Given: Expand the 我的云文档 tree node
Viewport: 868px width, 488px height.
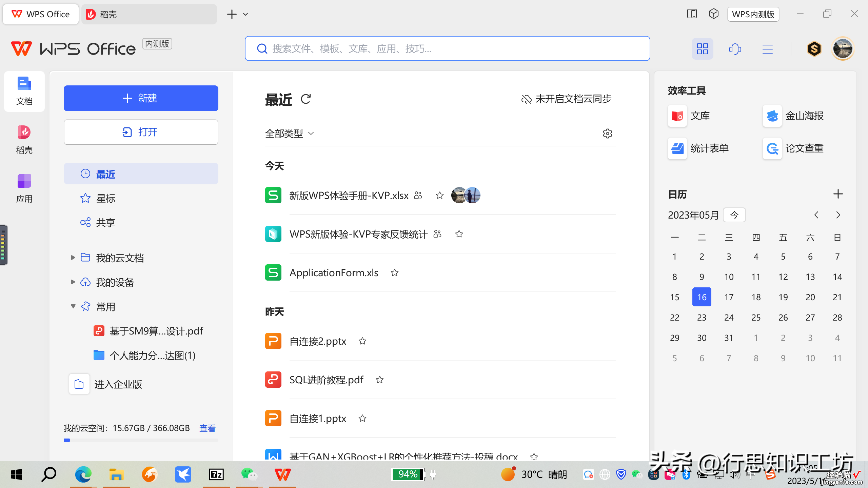Looking at the screenshot, I should click(x=73, y=258).
